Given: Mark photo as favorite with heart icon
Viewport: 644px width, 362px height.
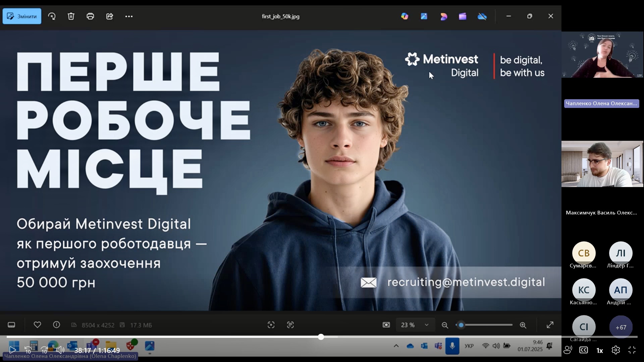Looking at the screenshot, I should pos(38,324).
